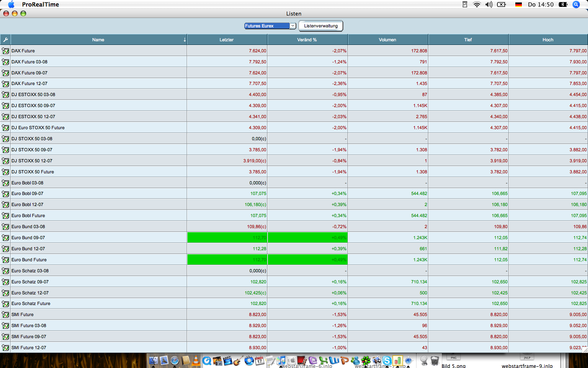The height and width of the screenshot is (368, 588).
Task: Open Skype from the Dock
Action: pyautogui.click(x=387, y=361)
